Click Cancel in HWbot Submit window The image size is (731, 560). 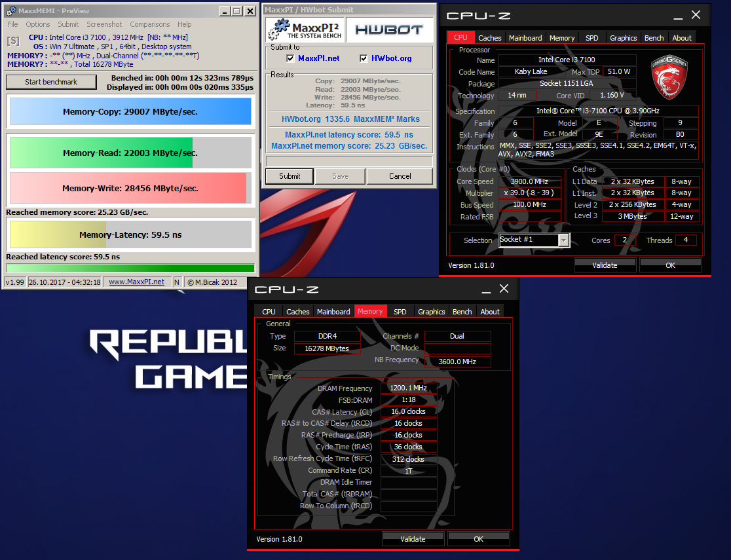[x=400, y=176]
